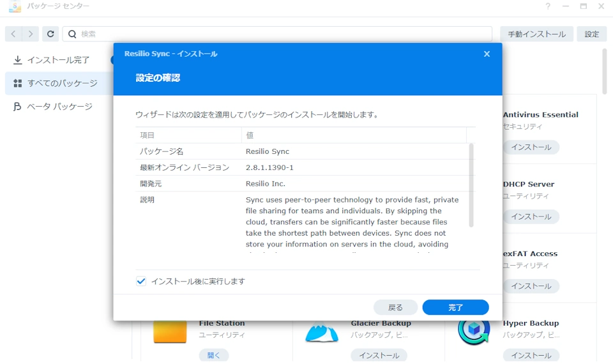Click the 項目 column header

[188, 135]
